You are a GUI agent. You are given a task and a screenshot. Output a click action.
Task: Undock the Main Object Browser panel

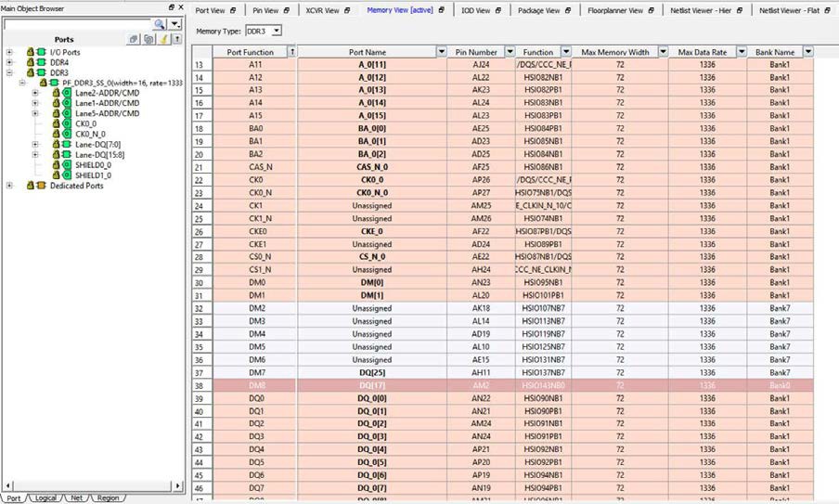click(169, 7)
